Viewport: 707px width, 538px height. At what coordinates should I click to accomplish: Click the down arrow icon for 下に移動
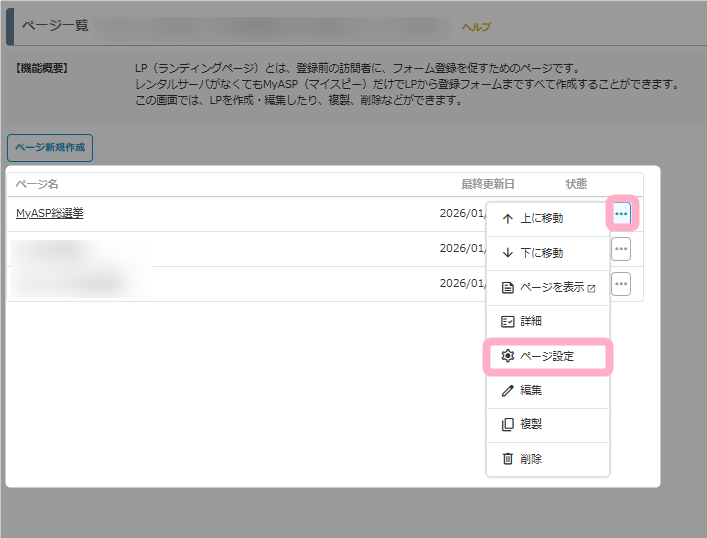pyautogui.click(x=507, y=253)
